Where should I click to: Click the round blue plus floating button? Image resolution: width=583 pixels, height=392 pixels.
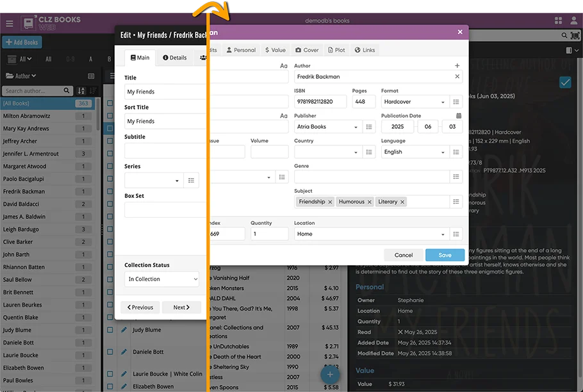pyautogui.click(x=330, y=375)
